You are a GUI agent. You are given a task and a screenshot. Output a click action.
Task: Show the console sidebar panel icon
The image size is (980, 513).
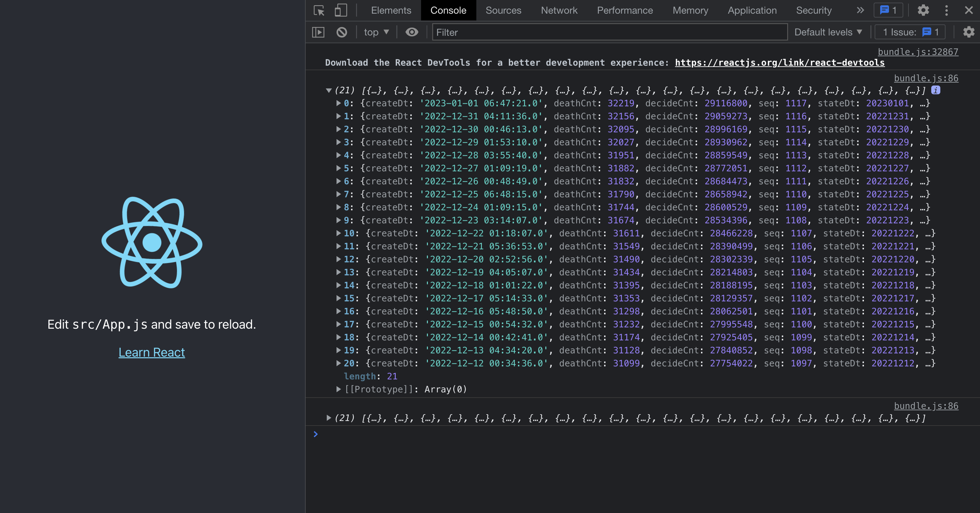[x=318, y=32]
